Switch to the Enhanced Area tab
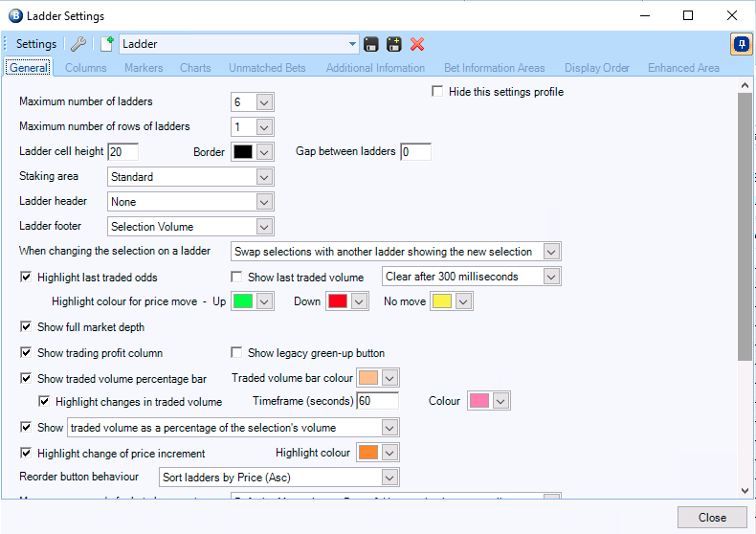 coord(683,68)
